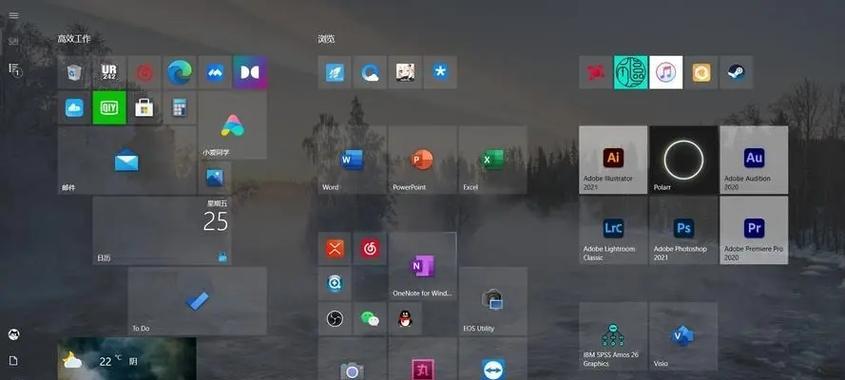The width and height of the screenshot is (845, 380).
Task: Open the Steam tile
Action: click(736, 72)
